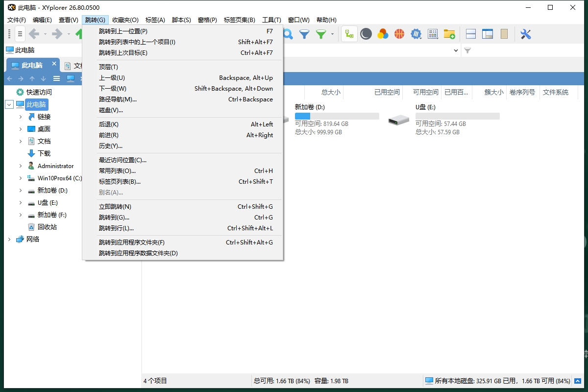Image resolution: width=588 pixels, height=392 pixels.
Task: Click the blue filter funnel icon
Action: [x=304, y=34]
